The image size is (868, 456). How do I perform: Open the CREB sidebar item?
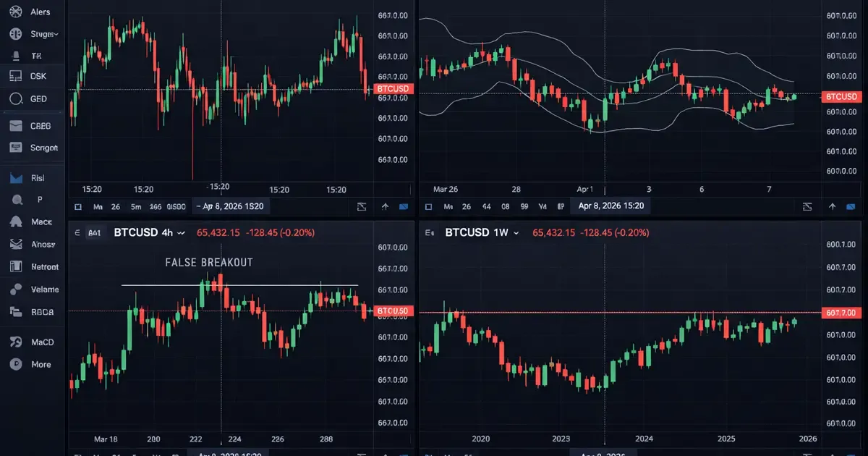(32, 126)
